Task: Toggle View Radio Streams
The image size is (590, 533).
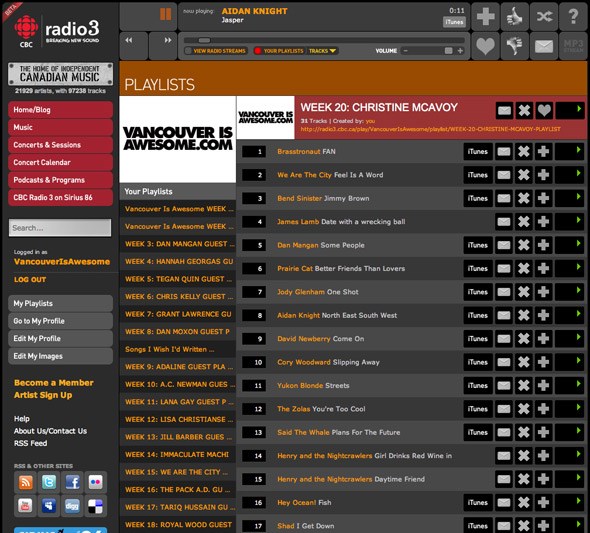Action: click(x=215, y=51)
